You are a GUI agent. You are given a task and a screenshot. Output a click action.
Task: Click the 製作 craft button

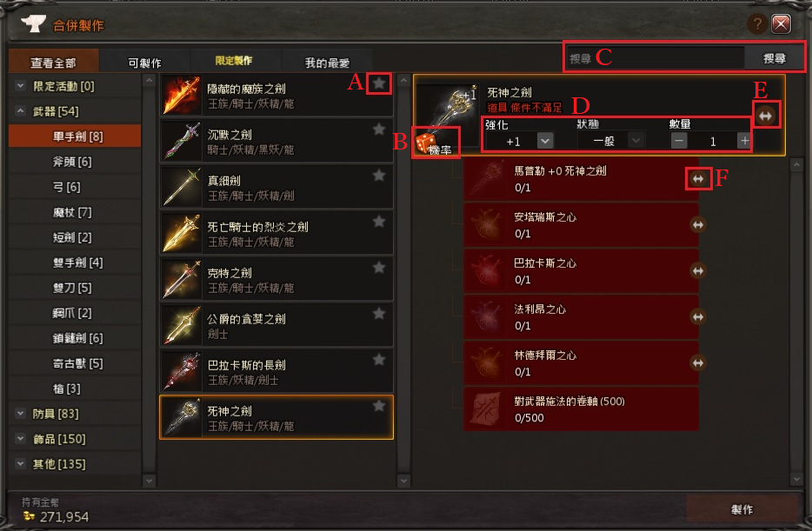742,509
